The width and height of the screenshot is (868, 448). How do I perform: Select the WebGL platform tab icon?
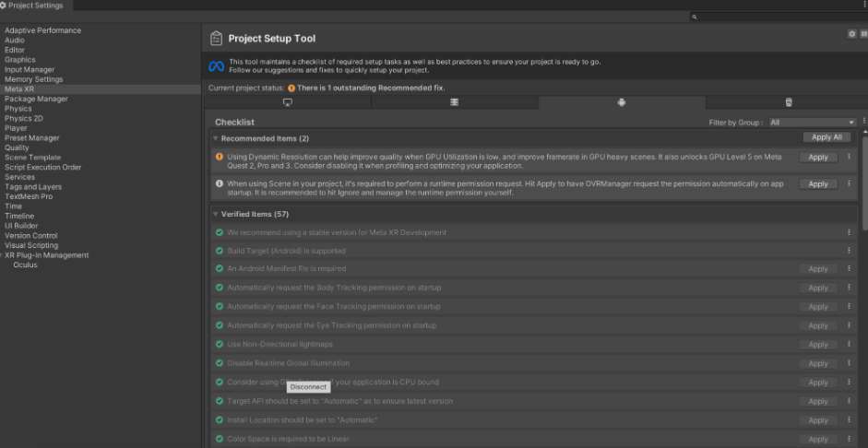[788, 102]
